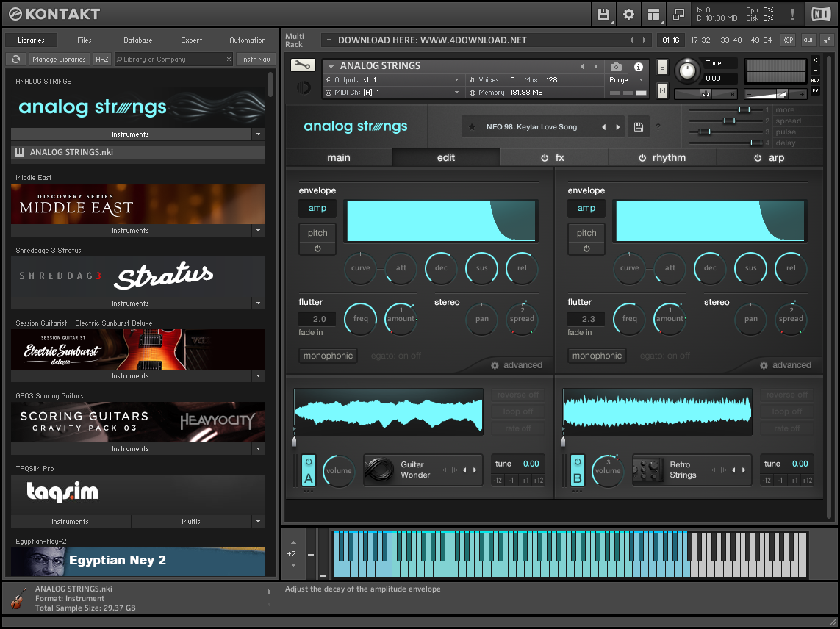Open the multi rack name dropdown arrow
The image size is (840, 629).
coord(329,40)
